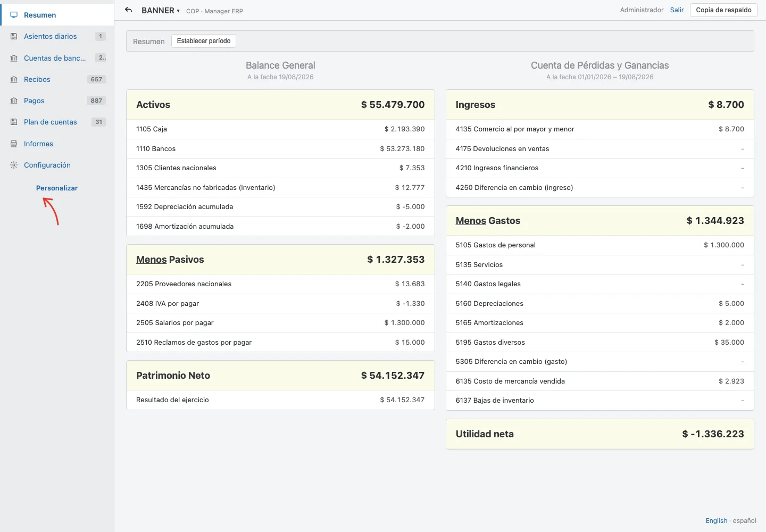Click the Salir link
The image size is (766, 532).
[x=677, y=10]
